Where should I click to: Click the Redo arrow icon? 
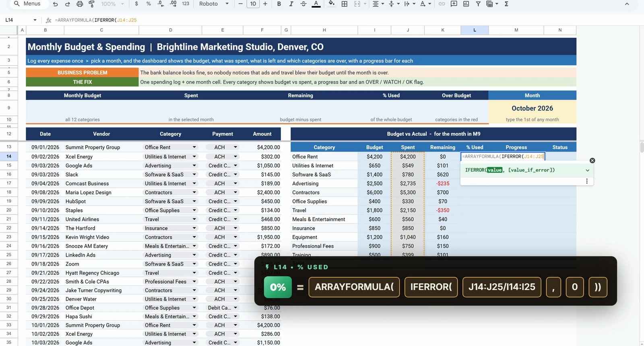click(67, 4)
